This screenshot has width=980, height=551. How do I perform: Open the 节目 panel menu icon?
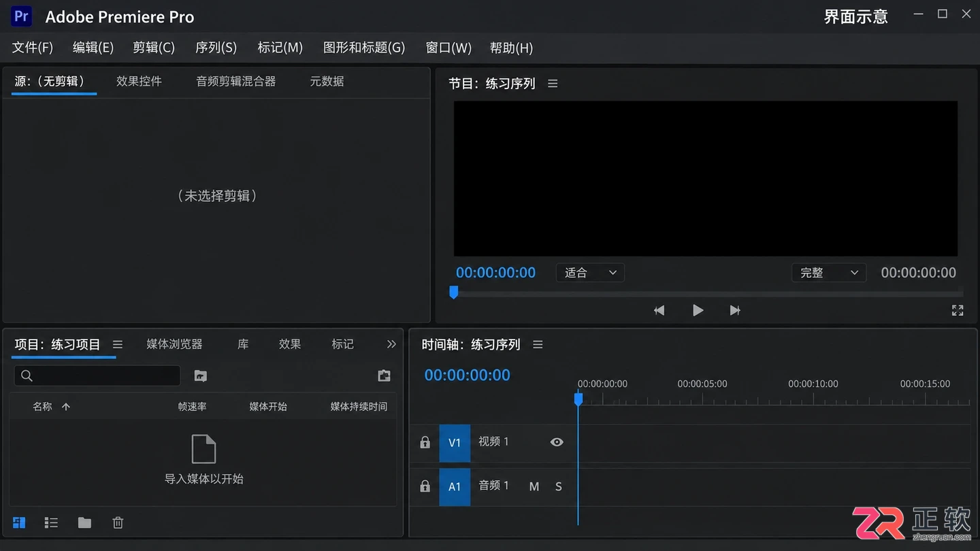[553, 84]
